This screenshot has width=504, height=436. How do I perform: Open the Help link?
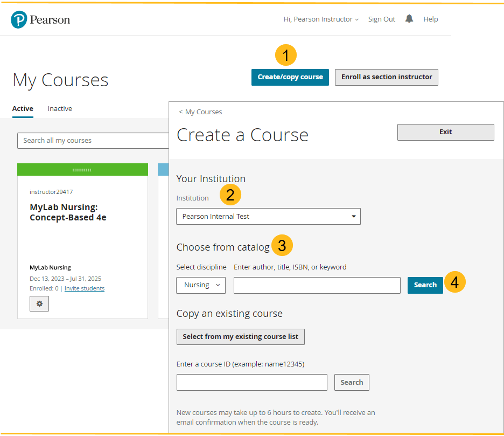[x=431, y=19]
